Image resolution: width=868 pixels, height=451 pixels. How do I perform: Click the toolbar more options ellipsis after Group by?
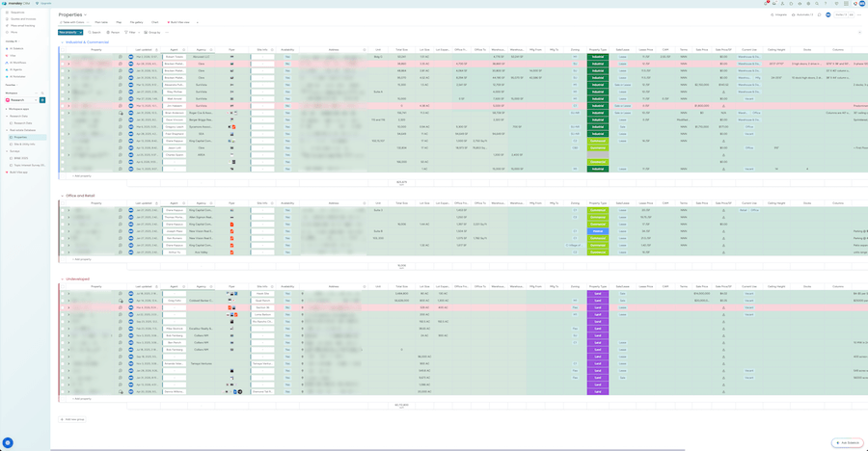167,33
